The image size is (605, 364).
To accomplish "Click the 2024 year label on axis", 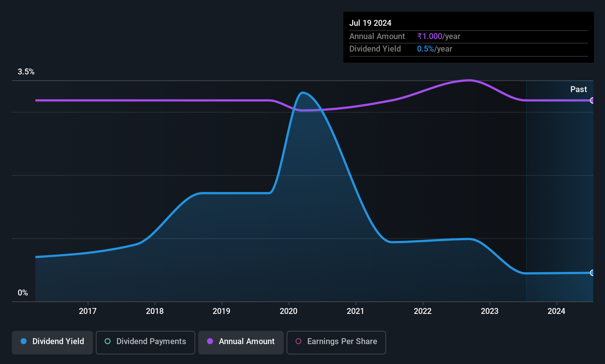I will [556, 311].
